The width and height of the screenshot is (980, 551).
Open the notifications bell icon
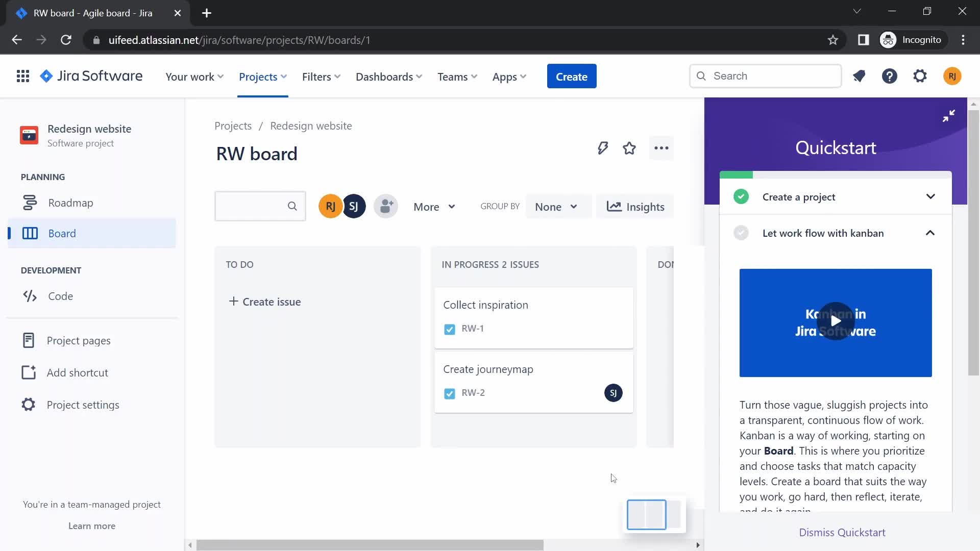859,77
